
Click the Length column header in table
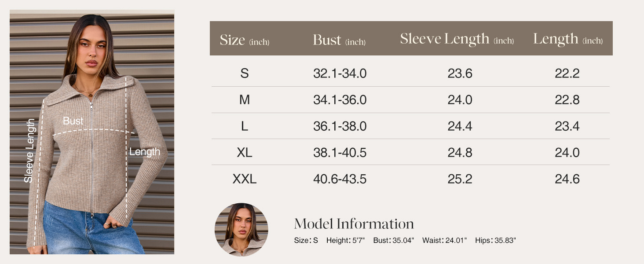pos(567,39)
